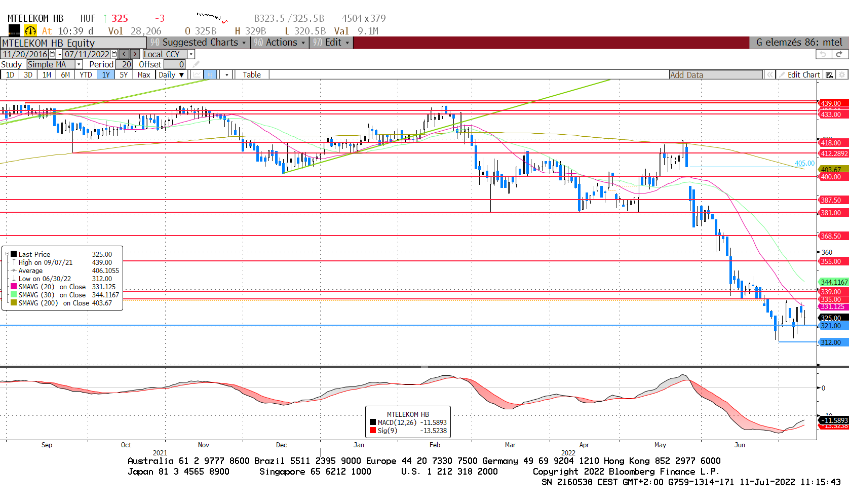Click the Sig(9) red legend swatch
The height and width of the screenshot is (504, 849).
(373, 431)
